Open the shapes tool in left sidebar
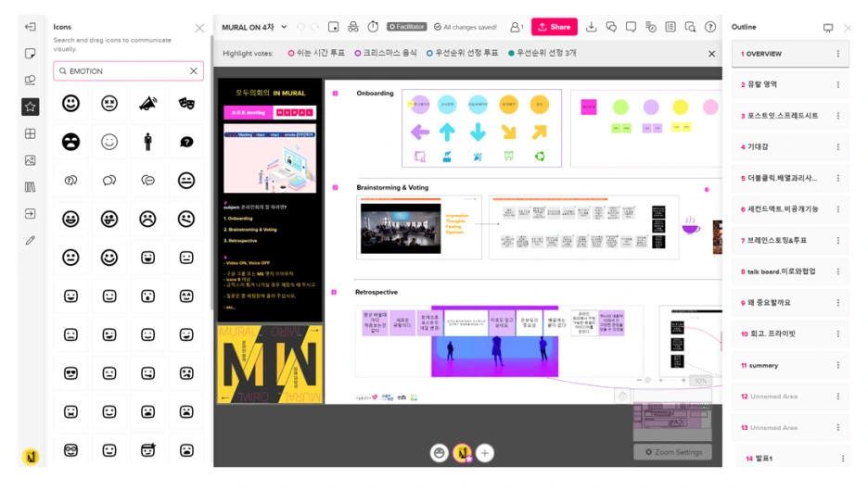 click(31, 81)
